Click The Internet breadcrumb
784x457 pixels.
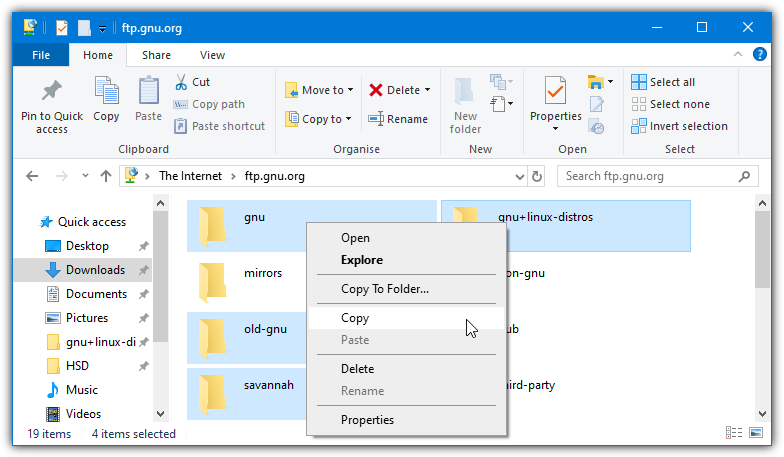click(190, 176)
